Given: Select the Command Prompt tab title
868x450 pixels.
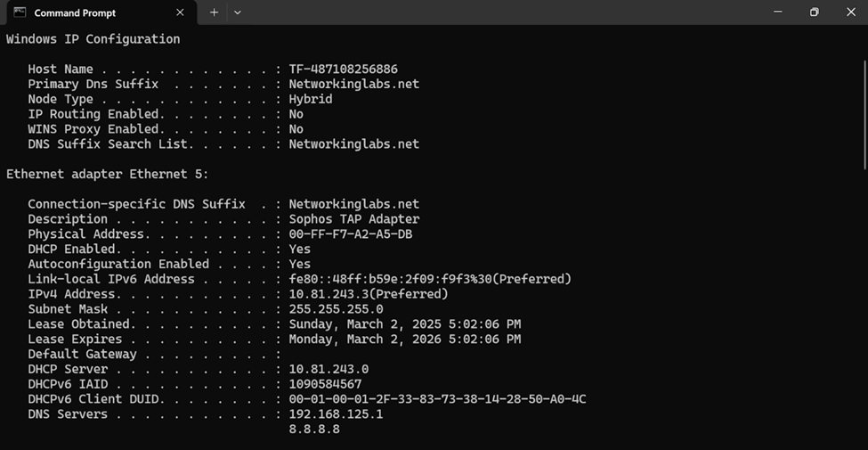Looking at the screenshot, I should tap(75, 12).
